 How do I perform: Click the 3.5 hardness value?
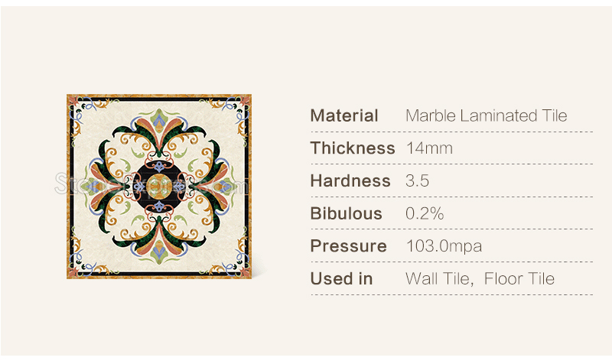[417, 181]
